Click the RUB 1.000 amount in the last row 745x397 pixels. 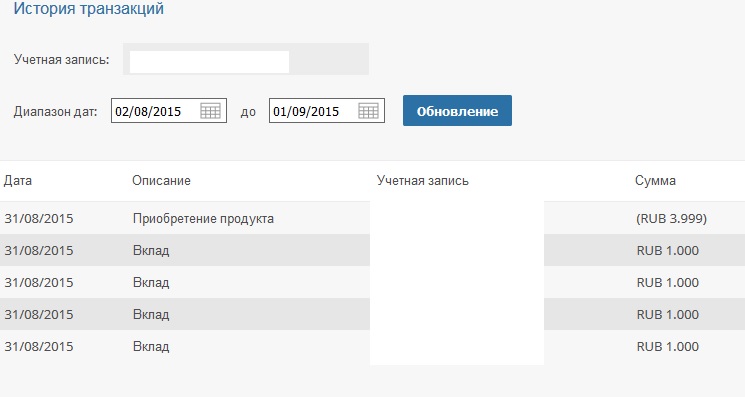668,346
